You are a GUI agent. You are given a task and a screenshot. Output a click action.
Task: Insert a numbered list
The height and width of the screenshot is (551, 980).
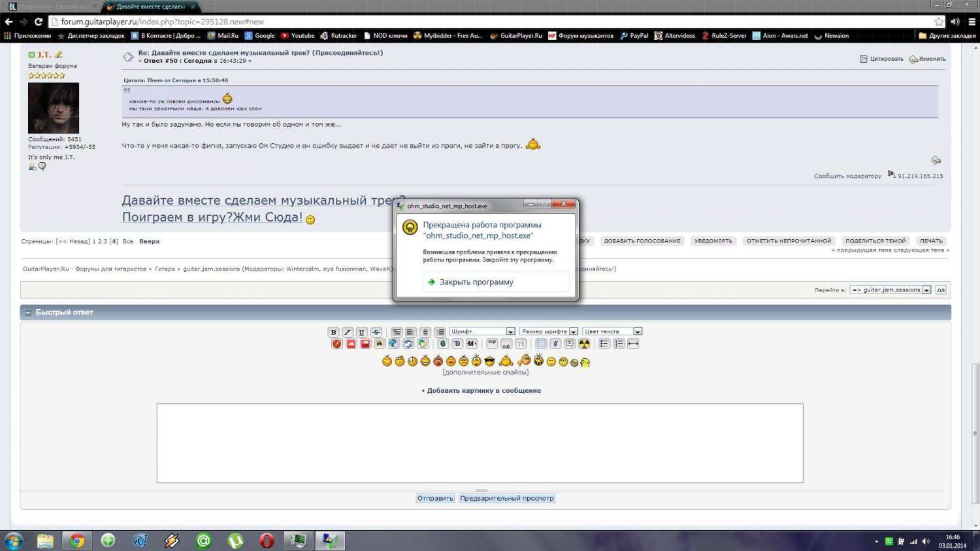pos(619,344)
